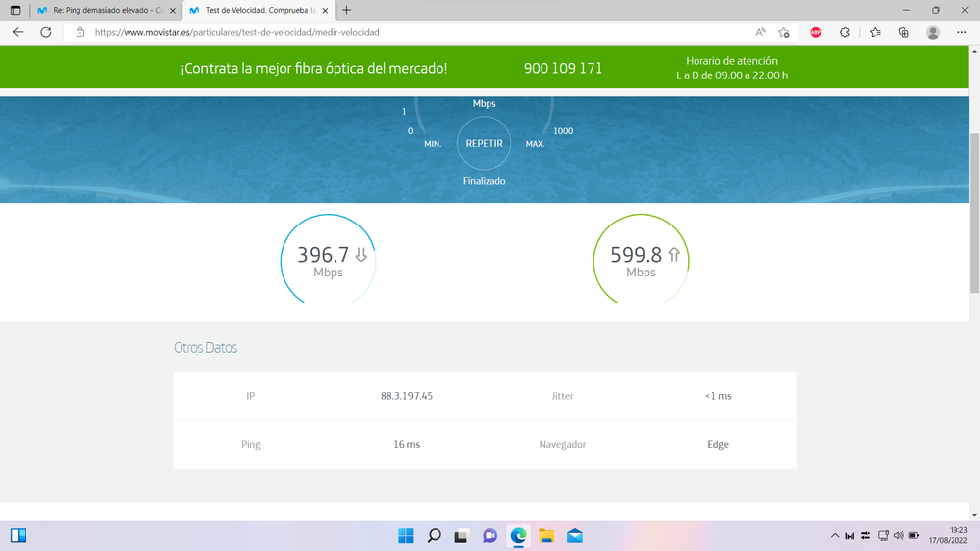The image size is (980, 551).
Task: Click the REPETIR button to rerun test
Action: 484,143
